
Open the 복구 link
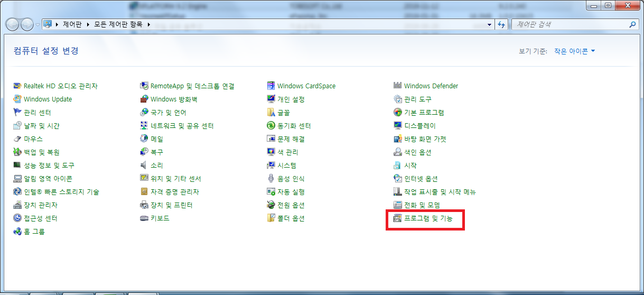click(x=157, y=152)
